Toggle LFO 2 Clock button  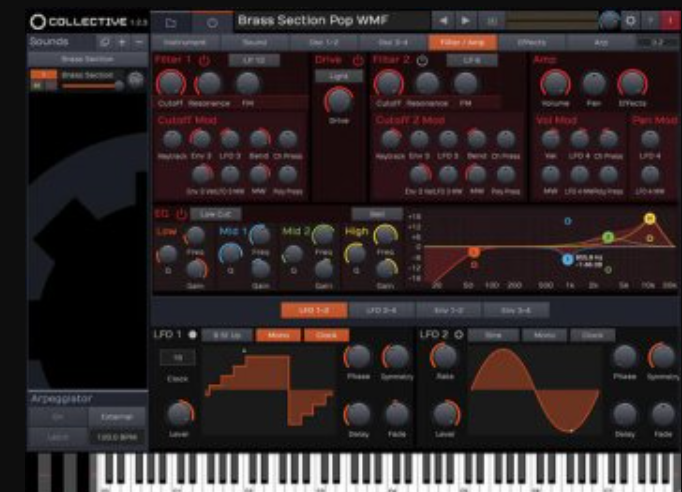tap(592, 335)
